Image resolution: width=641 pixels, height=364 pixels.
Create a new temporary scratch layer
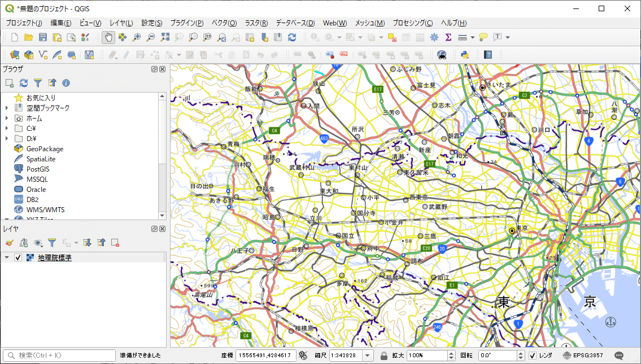[71, 55]
